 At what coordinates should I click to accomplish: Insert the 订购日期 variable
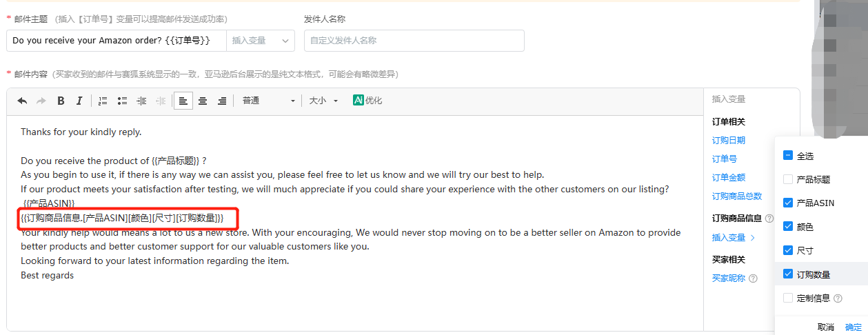[728, 141]
